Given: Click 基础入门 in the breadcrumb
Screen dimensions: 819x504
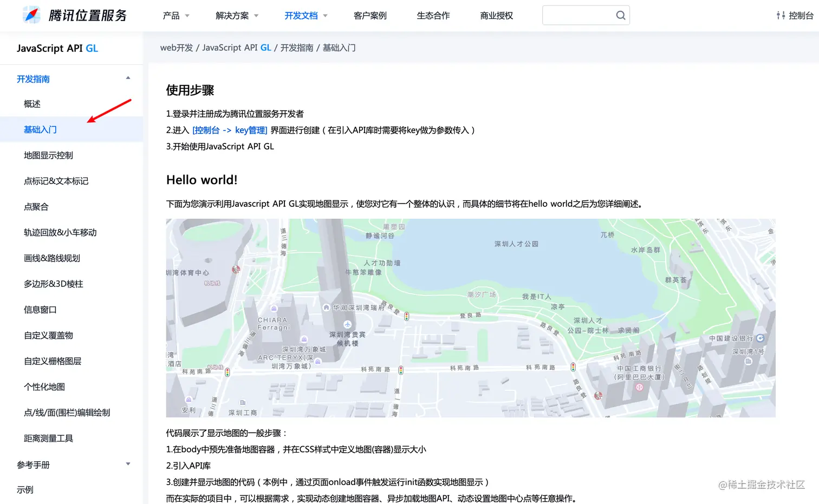Looking at the screenshot, I should [339, 48].
